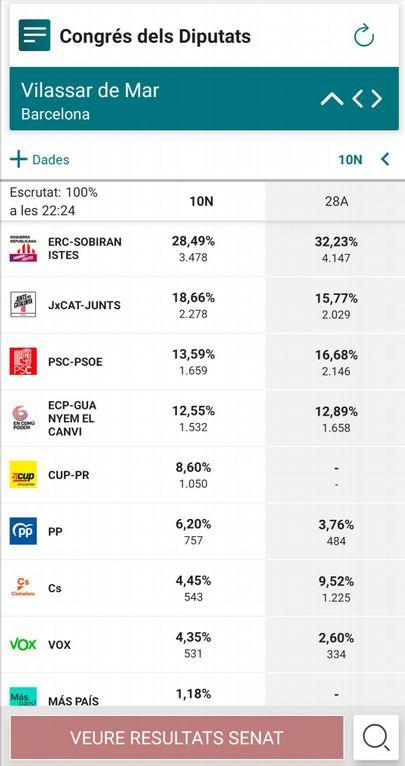Open the JxCAT-JUNTS party logo

[23, 304]
